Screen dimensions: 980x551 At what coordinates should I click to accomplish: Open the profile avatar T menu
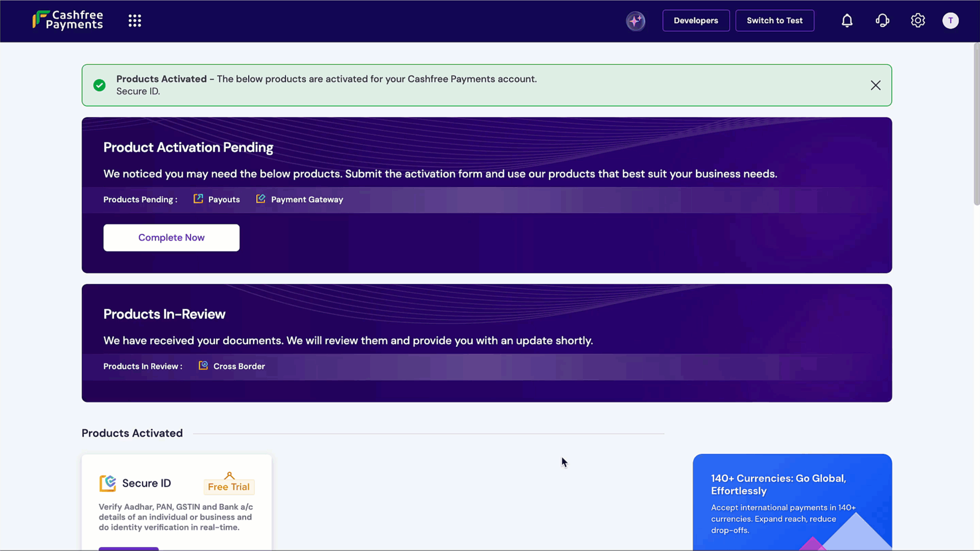click(950, 21)
